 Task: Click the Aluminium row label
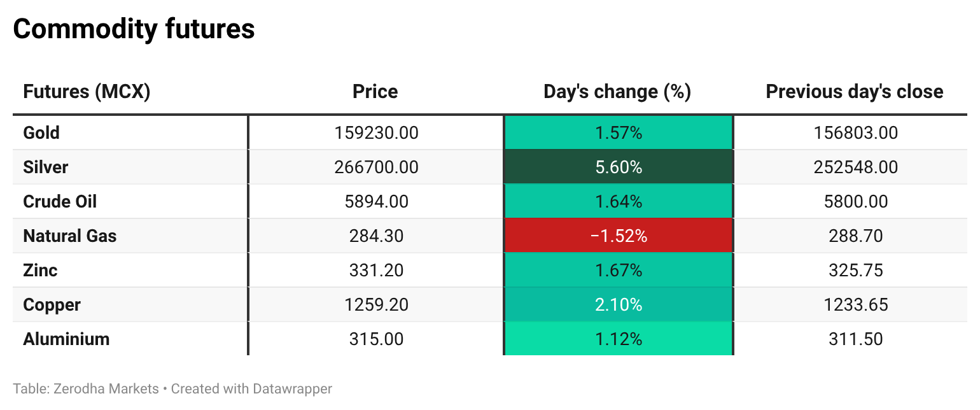(x=66, y=339)
